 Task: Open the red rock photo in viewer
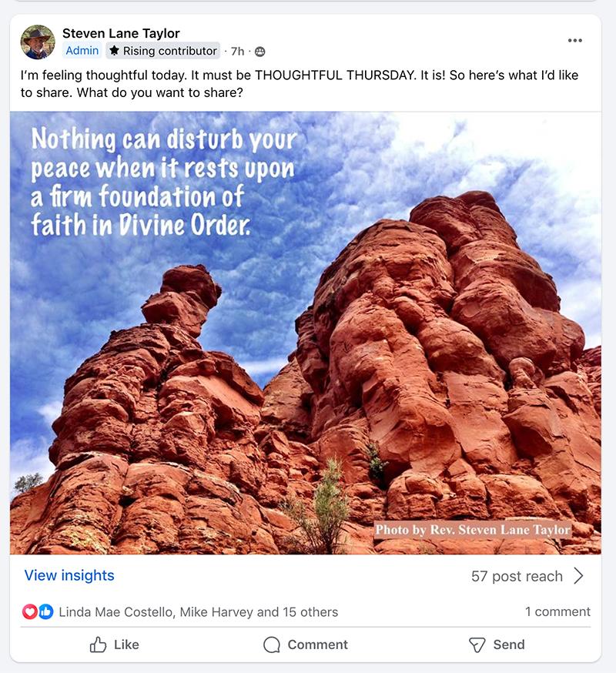point(306,333)
